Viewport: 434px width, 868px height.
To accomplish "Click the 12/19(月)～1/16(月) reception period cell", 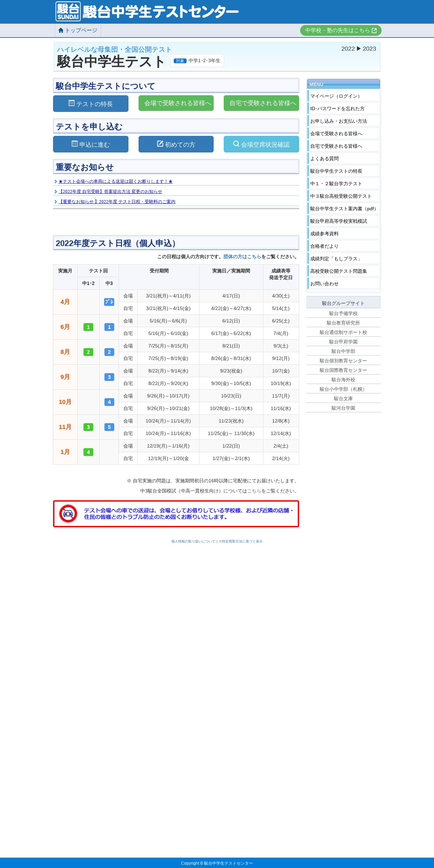I will pos(168,446).
